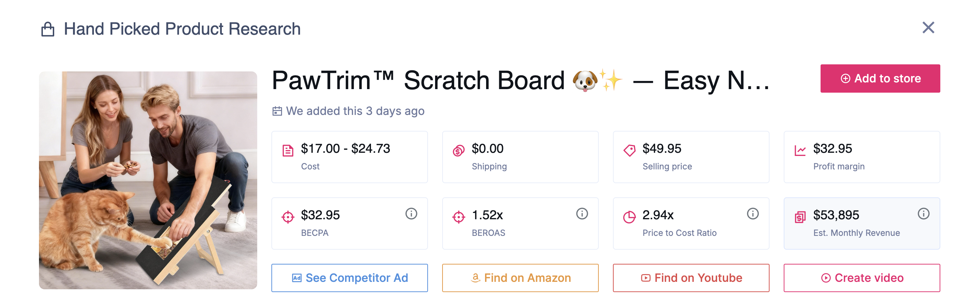Image resolution: width=980 pixels, height=302 pixels.
Task: Click the BECPA info icon
Action: 411,214
